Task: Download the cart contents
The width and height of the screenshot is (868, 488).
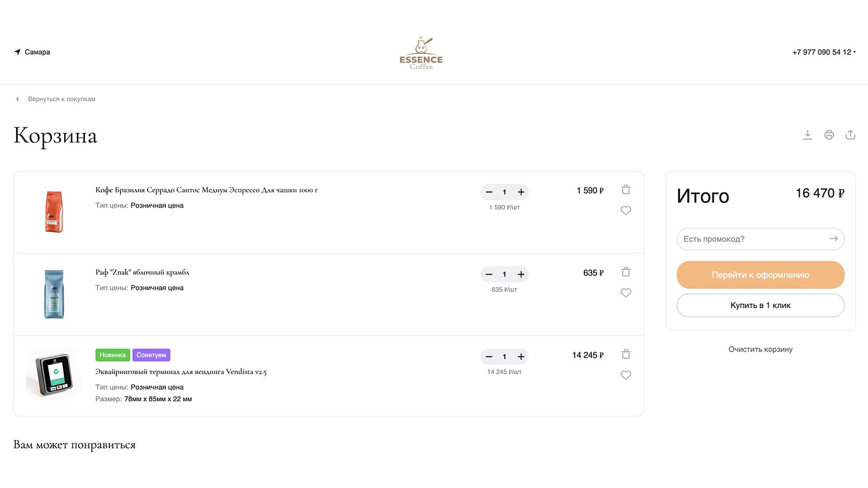Action: pos(807,135)
